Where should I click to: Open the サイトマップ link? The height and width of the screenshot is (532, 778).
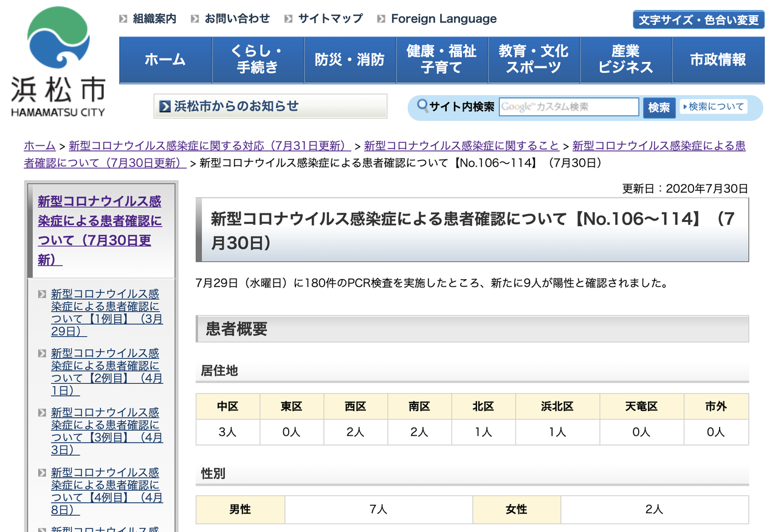[x=330, y=19]
